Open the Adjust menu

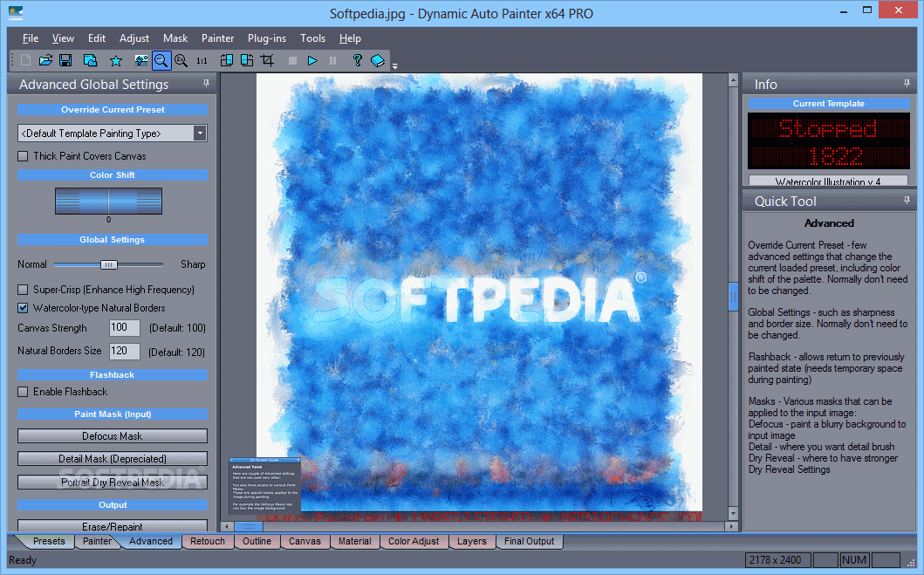click(134, 38)
